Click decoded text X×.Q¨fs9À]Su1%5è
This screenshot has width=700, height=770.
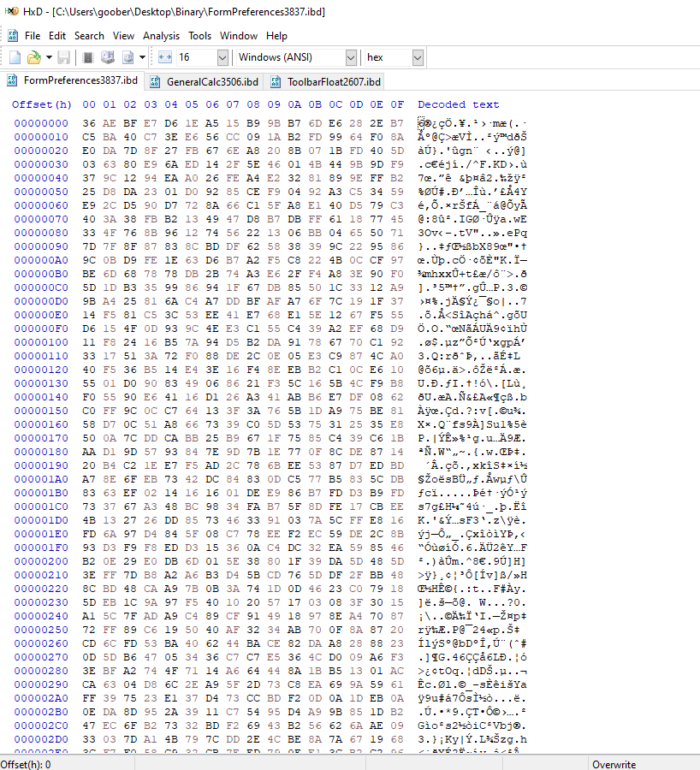tap(472, 424)
